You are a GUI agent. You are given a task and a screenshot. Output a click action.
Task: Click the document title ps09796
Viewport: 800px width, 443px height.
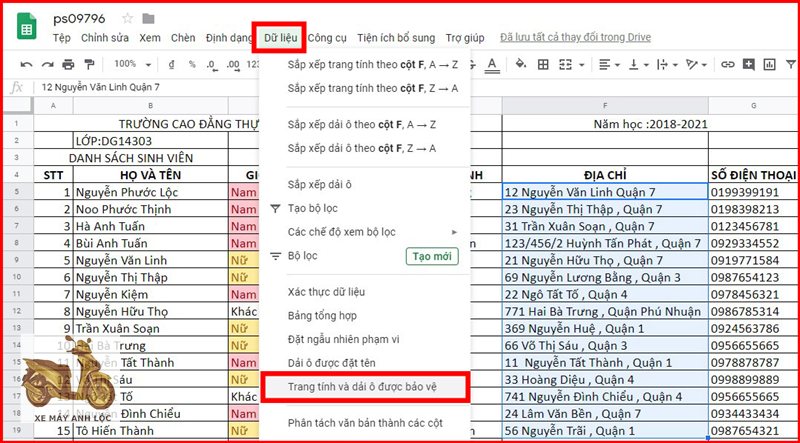point(79,19)
